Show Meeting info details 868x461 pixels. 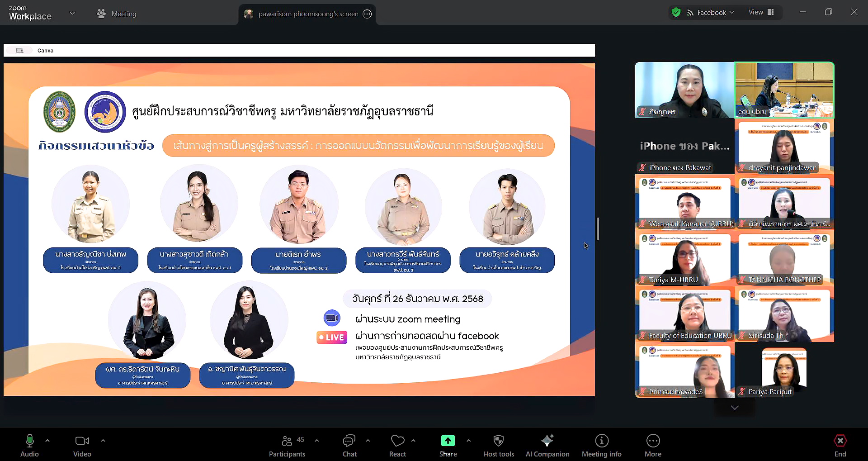[x=601, y=446]
